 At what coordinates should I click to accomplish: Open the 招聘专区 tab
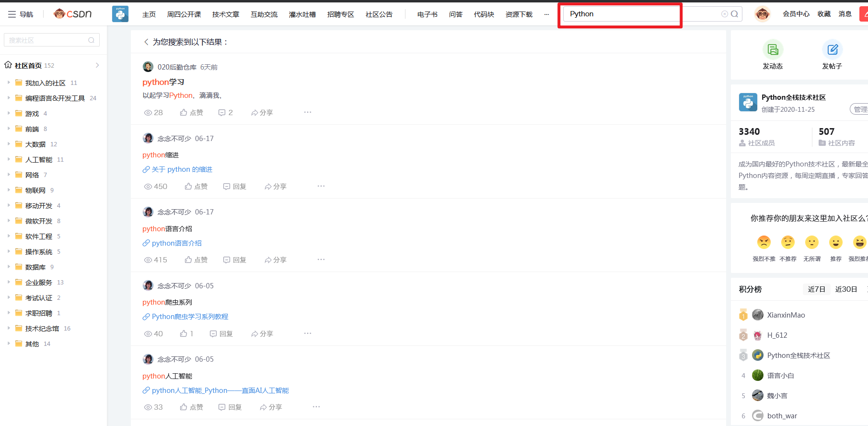(x=341, y=14)
